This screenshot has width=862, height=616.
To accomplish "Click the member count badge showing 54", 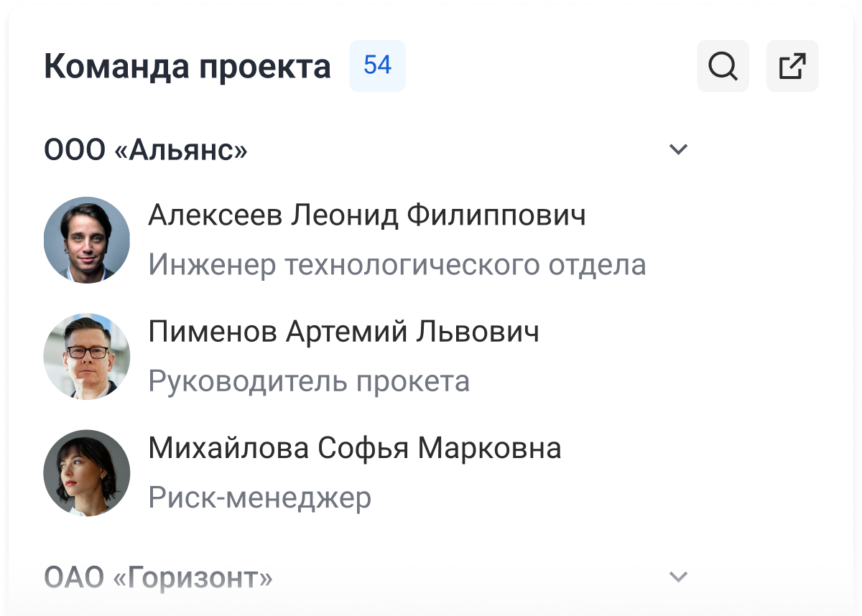I will point(377,65).
